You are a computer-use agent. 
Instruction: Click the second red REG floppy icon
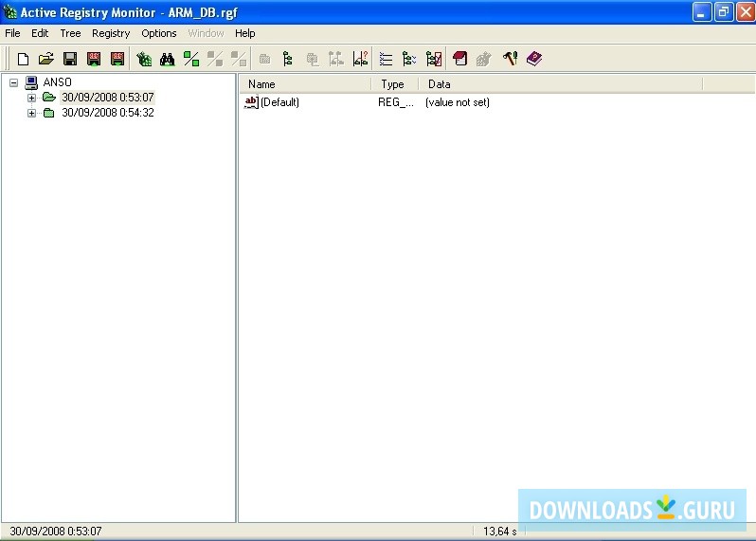(117, 60)
